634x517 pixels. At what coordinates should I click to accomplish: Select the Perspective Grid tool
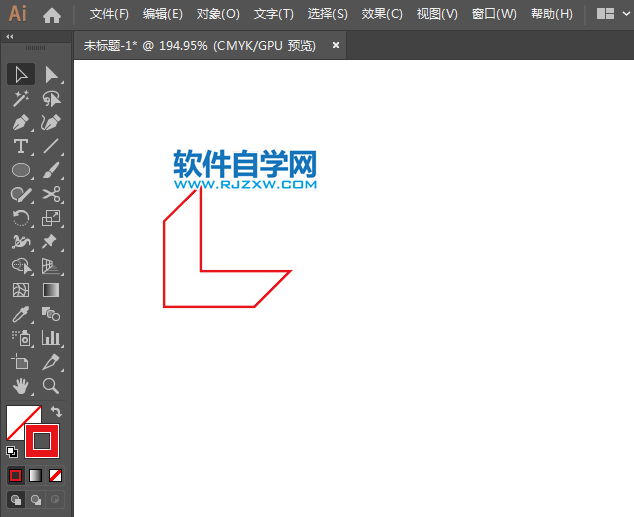point(51,266)
